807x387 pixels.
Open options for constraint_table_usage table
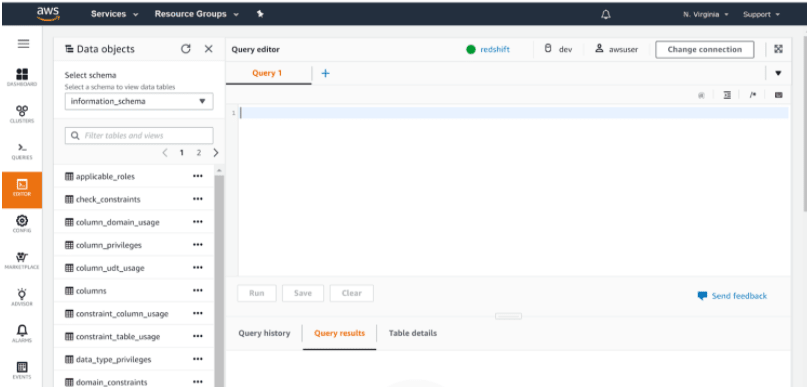click(x=198, y=336)
